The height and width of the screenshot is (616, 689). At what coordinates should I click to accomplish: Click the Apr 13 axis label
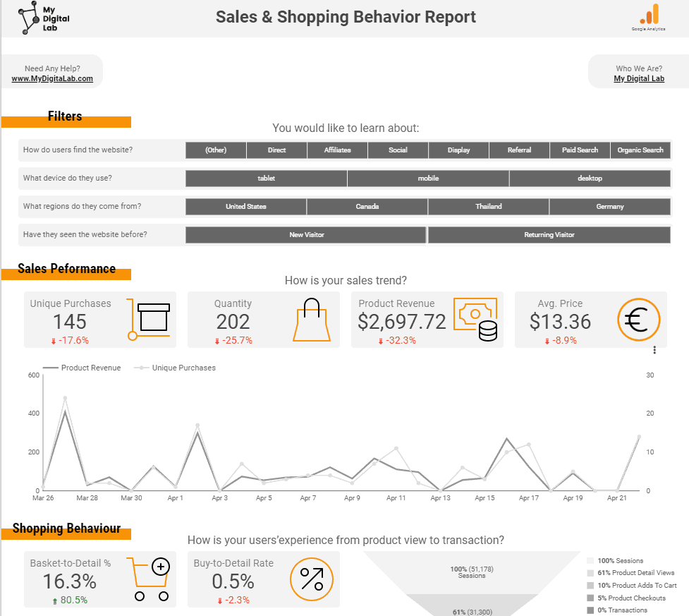click(x=440, y=497)
